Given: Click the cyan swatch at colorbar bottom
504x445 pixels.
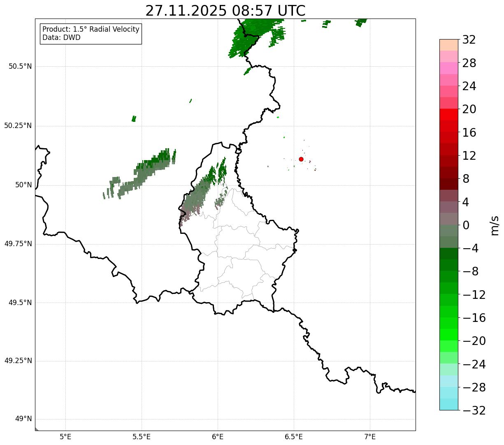Looking at the screenshot, I should pyautogui.click(x=449, y=404).
